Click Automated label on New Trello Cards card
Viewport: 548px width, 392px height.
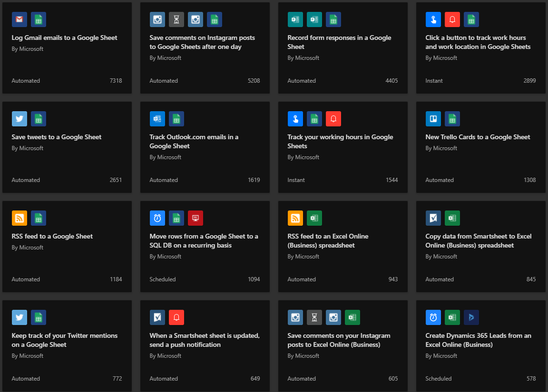[440, 180]
